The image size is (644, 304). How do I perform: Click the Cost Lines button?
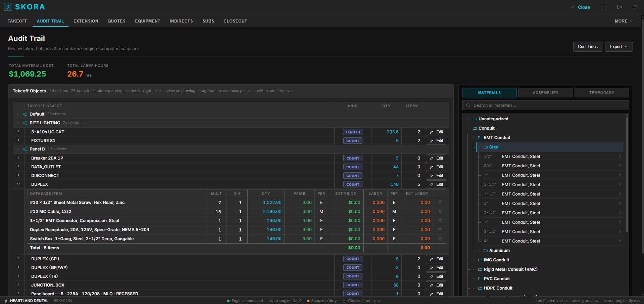tap(588, 47)
